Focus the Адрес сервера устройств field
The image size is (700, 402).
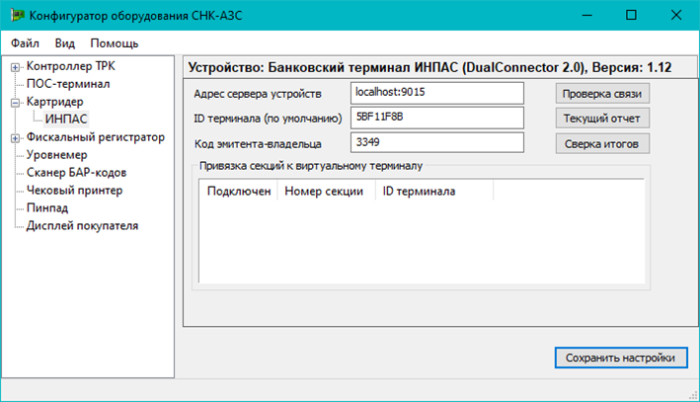coord(438,93)
